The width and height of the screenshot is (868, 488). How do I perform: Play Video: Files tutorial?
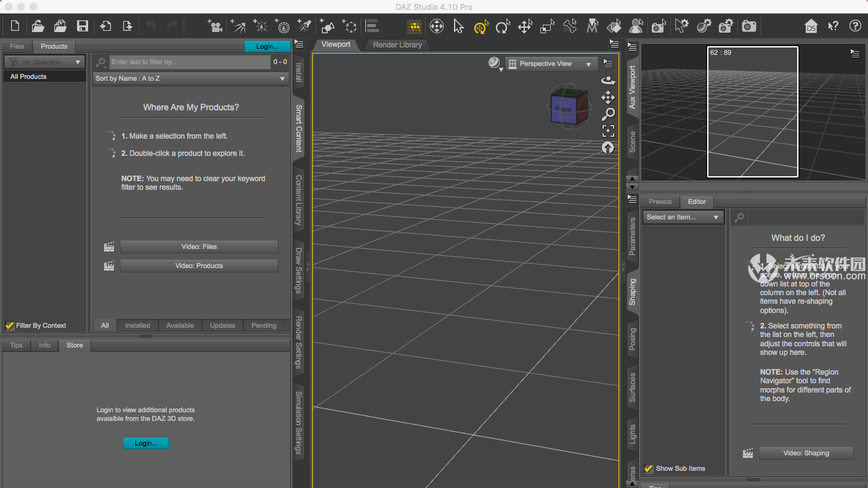[199, 246]
